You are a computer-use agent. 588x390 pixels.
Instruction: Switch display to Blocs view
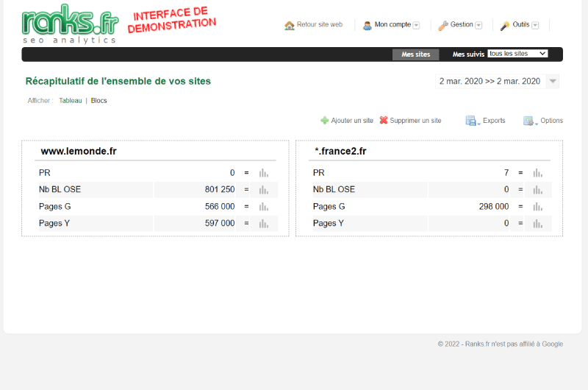98,101
